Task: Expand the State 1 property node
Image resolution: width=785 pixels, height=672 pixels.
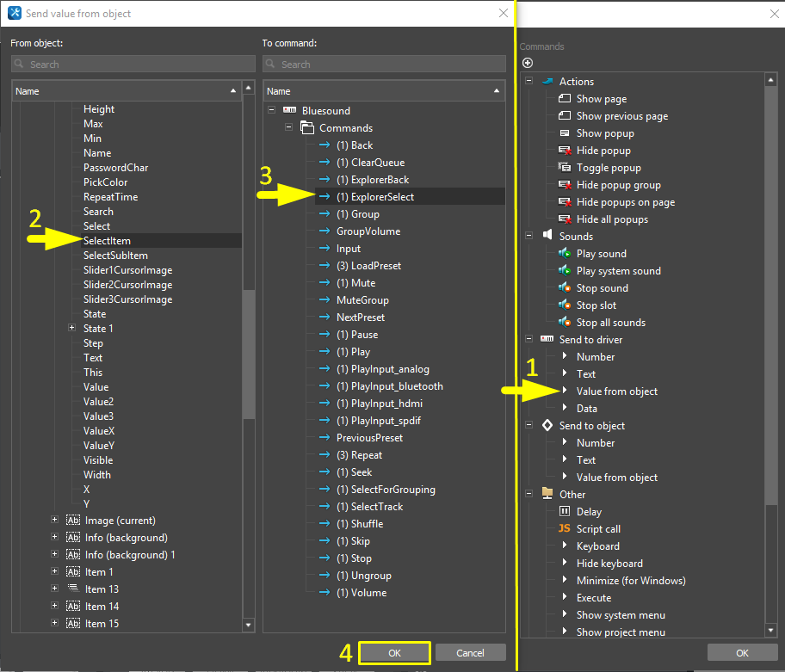Action: (71, 329)
